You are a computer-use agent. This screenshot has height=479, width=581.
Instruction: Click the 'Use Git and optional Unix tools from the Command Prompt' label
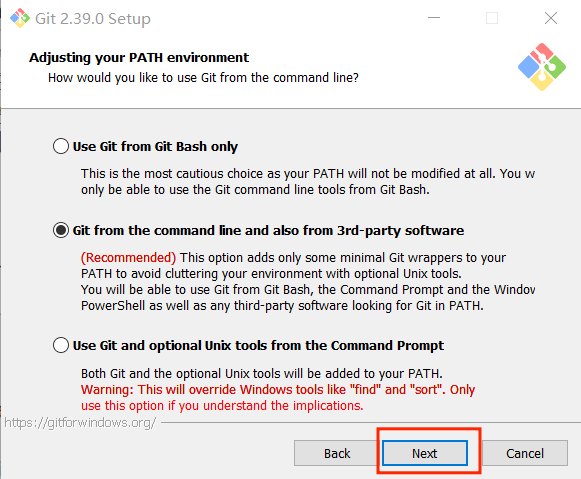pos(258,345)
